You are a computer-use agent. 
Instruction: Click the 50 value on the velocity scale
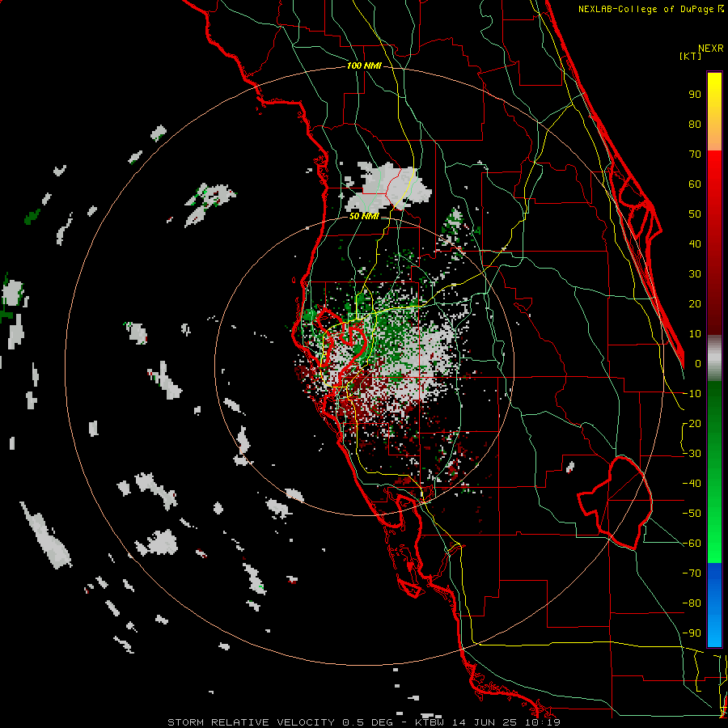point(695,214)
